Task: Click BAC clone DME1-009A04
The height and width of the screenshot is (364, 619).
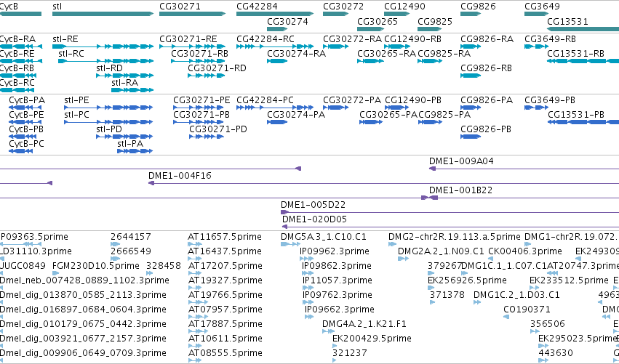Action: (524, 169)
